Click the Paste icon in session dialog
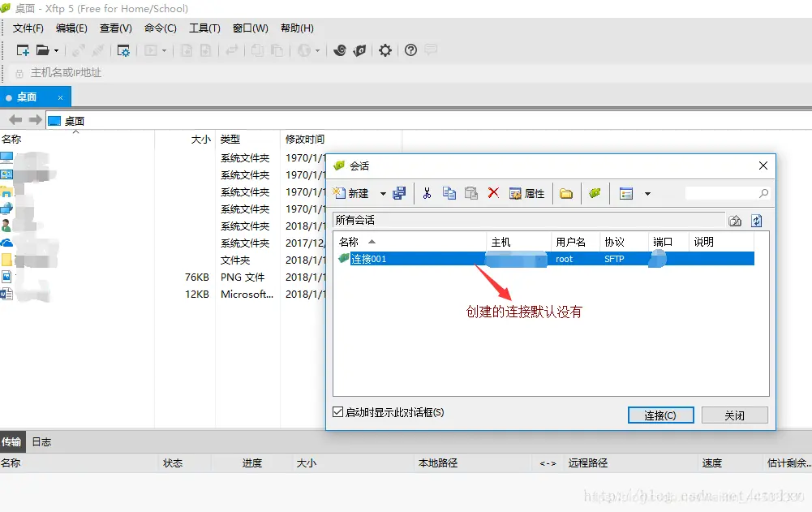812x512 pixels. (470, 194)
